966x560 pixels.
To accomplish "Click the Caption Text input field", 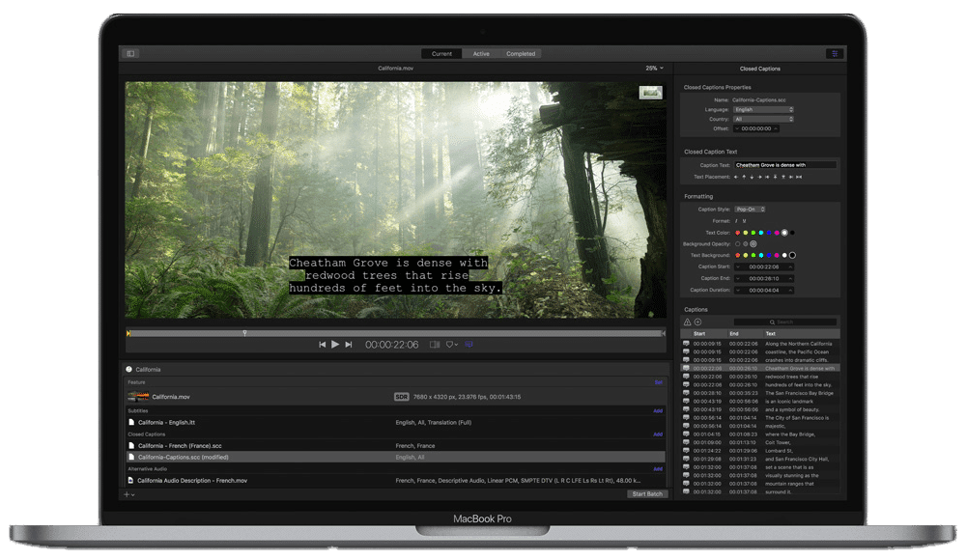I will click(784, 165).
